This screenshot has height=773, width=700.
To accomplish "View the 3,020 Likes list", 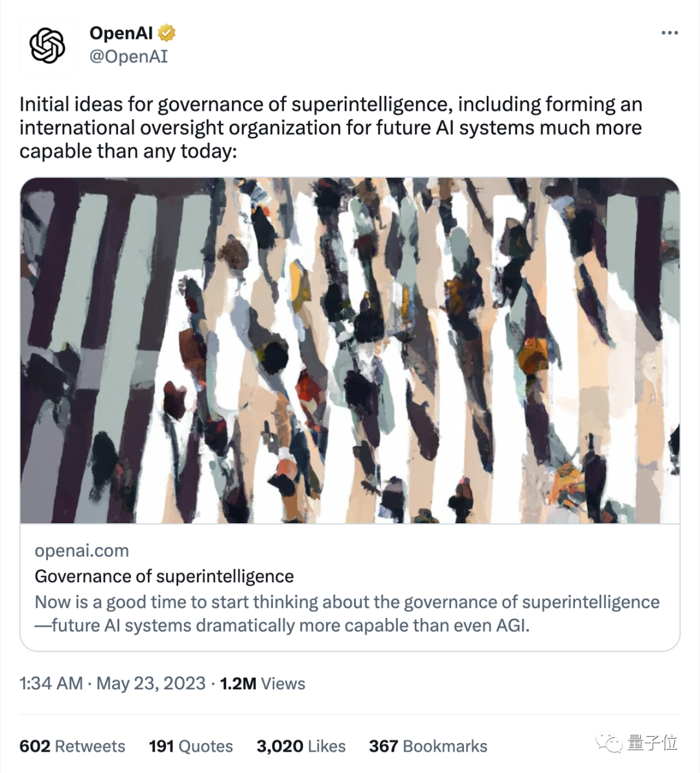I will [301, 746].
